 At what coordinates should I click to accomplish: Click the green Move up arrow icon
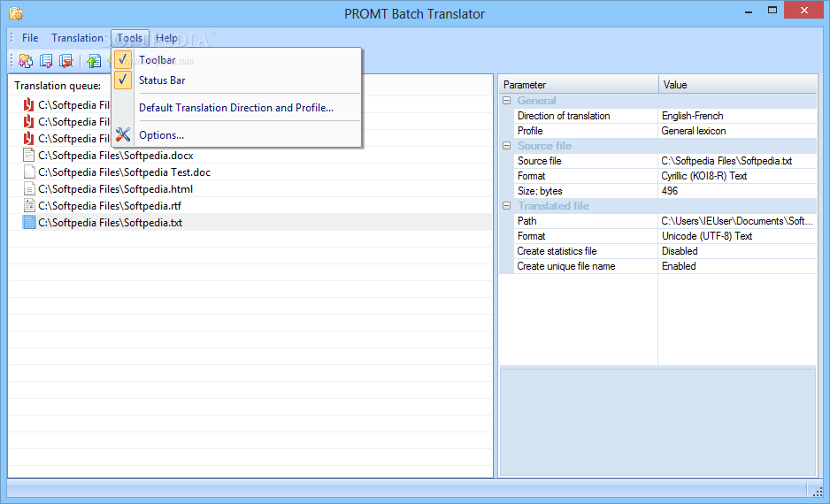(x=94, y=61)
